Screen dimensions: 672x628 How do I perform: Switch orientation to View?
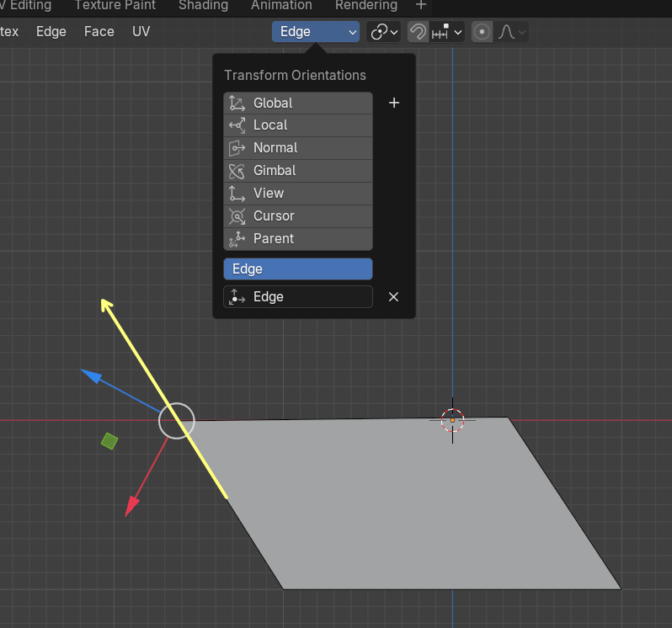click(x=298, y=193)
